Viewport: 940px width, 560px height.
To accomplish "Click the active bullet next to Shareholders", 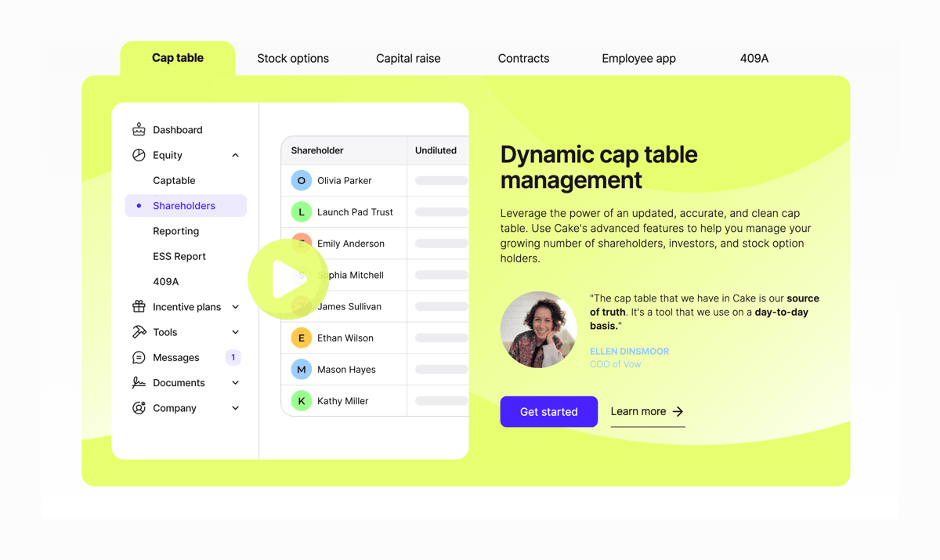I will (137, 204).
